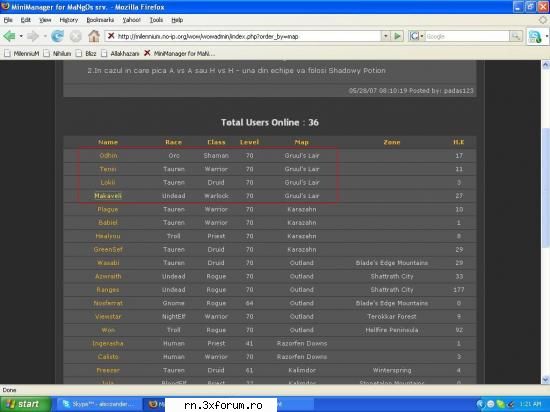The height and width of the screenshot is (412, 550).
Task: Click the Terokkar Forest zone cell
Action: (x=392, y=316)
